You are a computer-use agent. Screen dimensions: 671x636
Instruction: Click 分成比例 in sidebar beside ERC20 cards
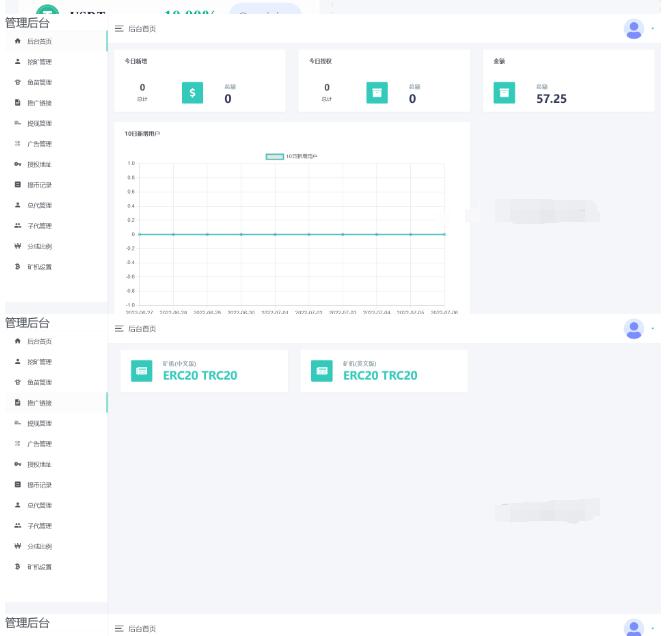point(39,547)
